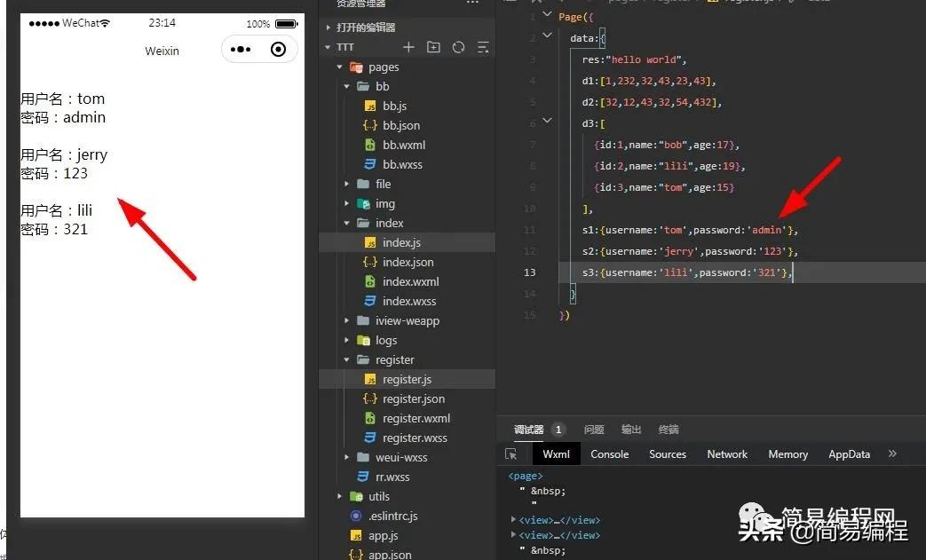
Task: Switch to the AppData tab
Action: click(850, 454)
